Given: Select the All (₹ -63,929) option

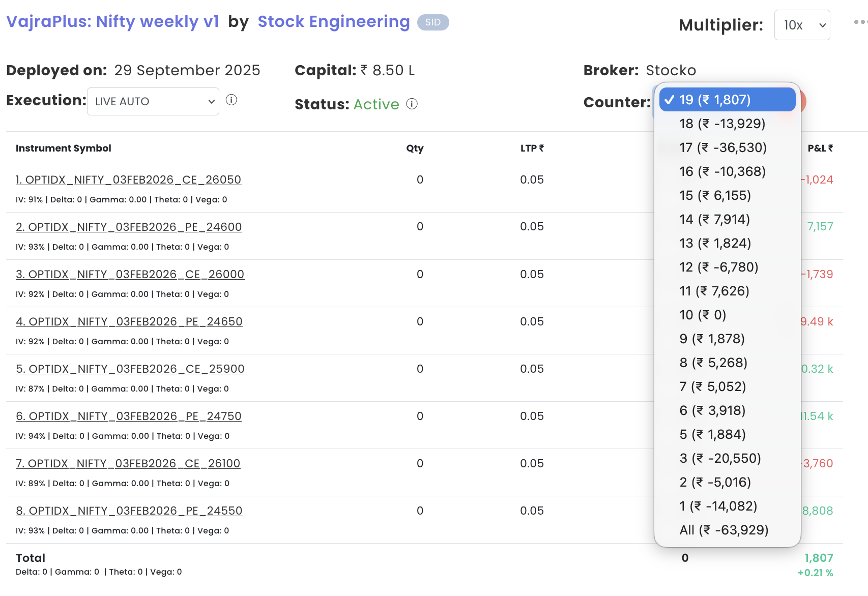Looking at the screenshot, I should coord(724,530).
